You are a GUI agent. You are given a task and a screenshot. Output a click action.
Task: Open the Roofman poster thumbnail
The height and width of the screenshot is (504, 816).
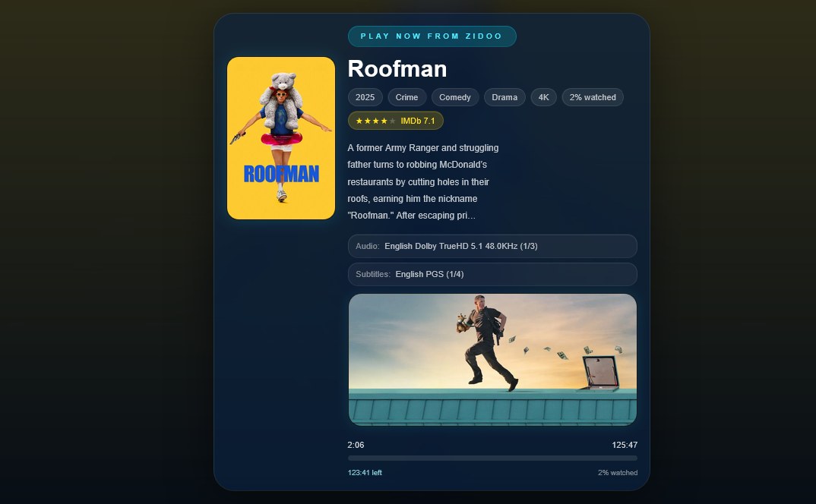[x=281, y=138]
